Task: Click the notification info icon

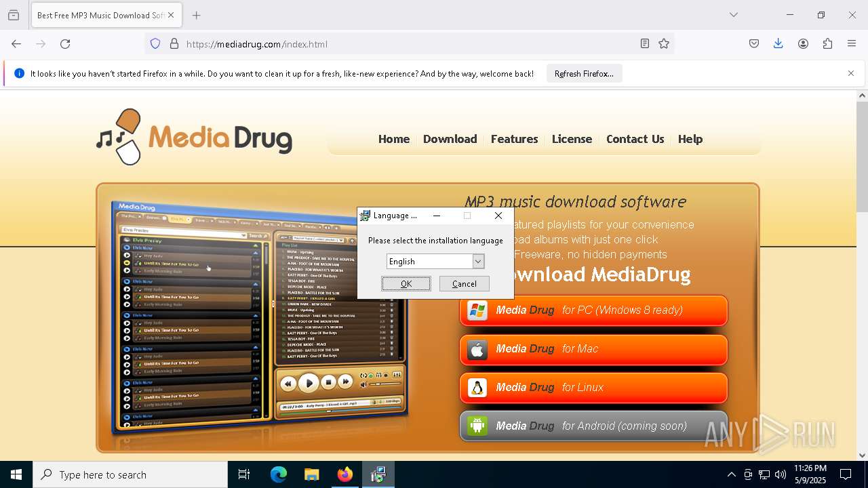Action: [19, 73]
